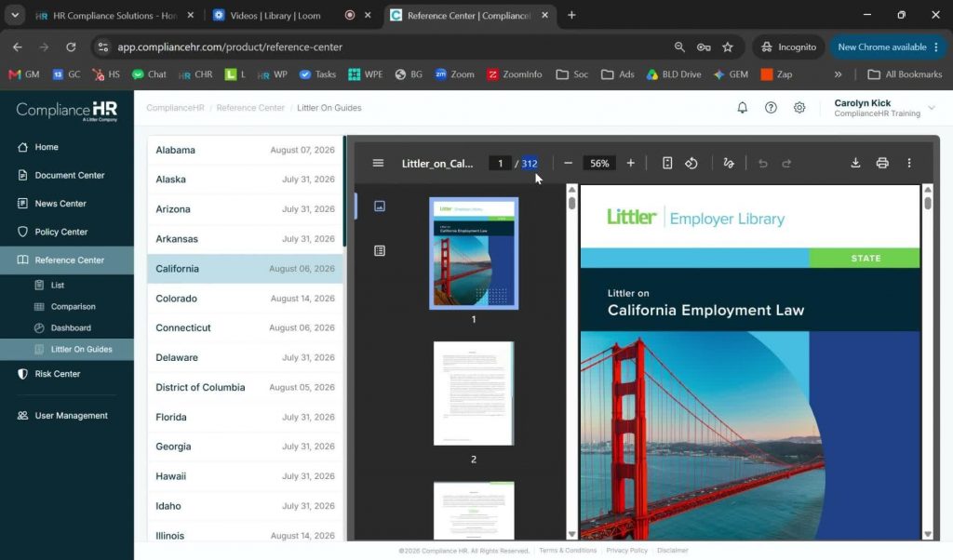Open a new browser tab

[571, 15]
